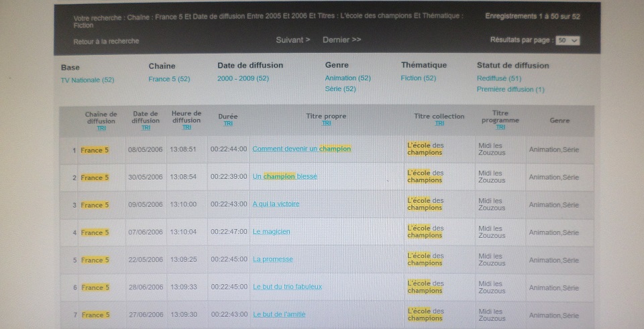
Task: Sort by Titre programme TRI
Action: (x=500, y=127)
